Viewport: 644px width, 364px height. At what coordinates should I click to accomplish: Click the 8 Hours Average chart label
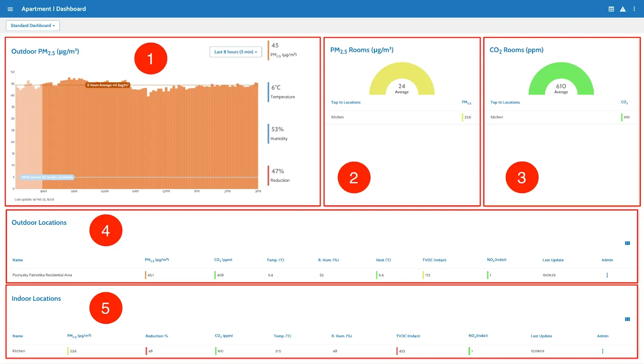(x=108, y=85)
